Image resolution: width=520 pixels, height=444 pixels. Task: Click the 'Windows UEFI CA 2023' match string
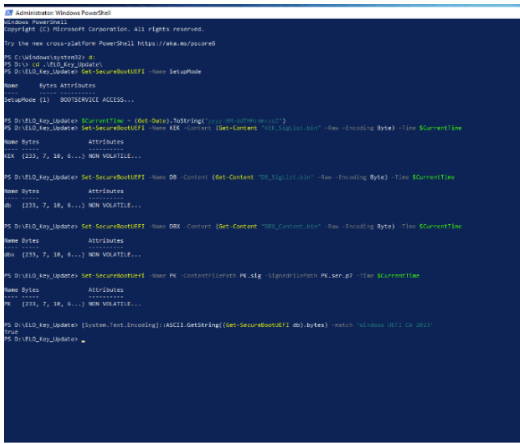click(x=394, y=325)
